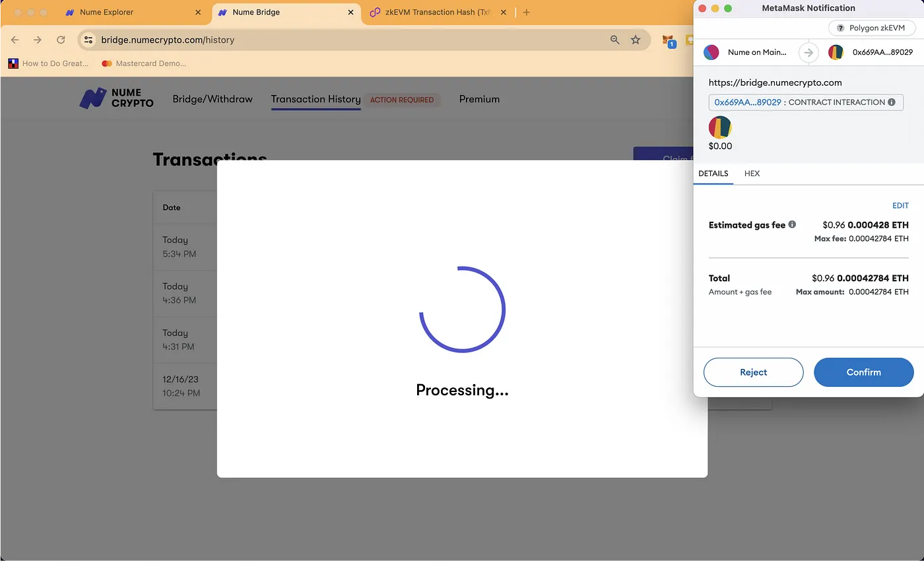Image resolution: width=924 pixels, height=561 pixels.
Task: Open the Transaction History page
Action: point(315,99)
